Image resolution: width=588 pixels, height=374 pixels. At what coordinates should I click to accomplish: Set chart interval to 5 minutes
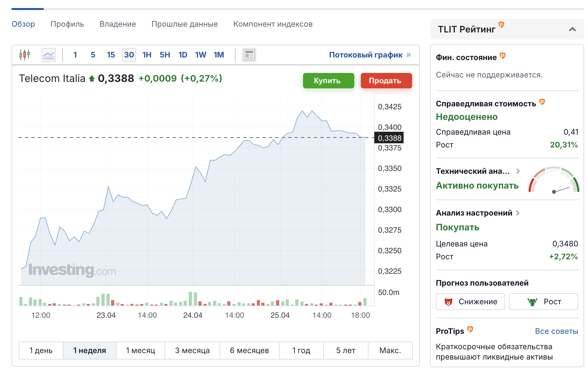coord(93,55)
